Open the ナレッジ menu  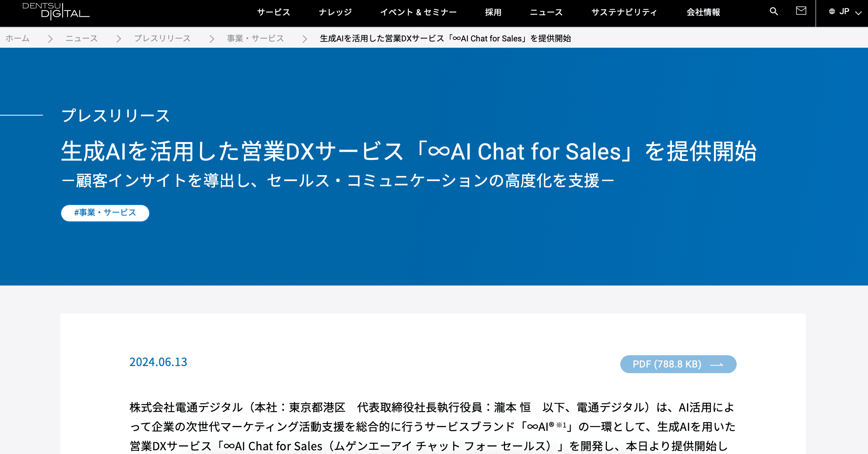[335, 12]
